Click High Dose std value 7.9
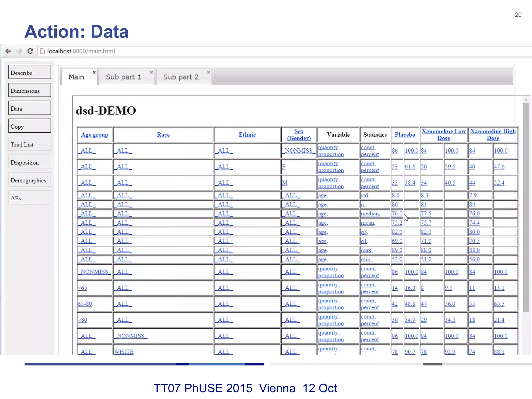This screenshot has height=399, width=532. [x=473, y=195]
